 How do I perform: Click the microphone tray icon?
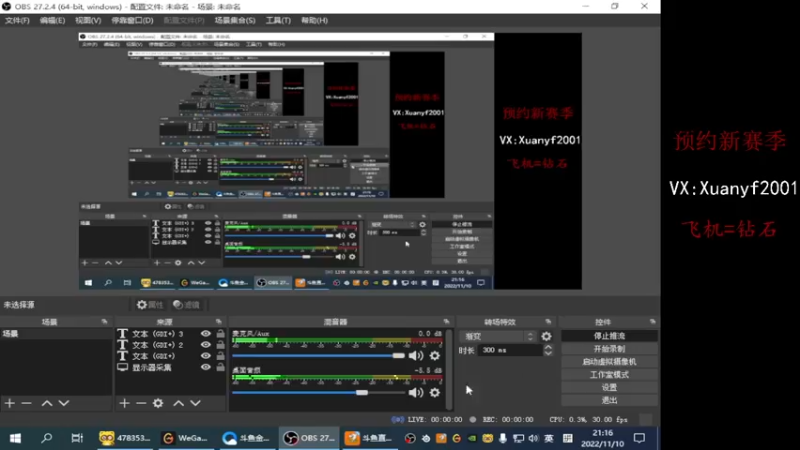pos(503,438)
